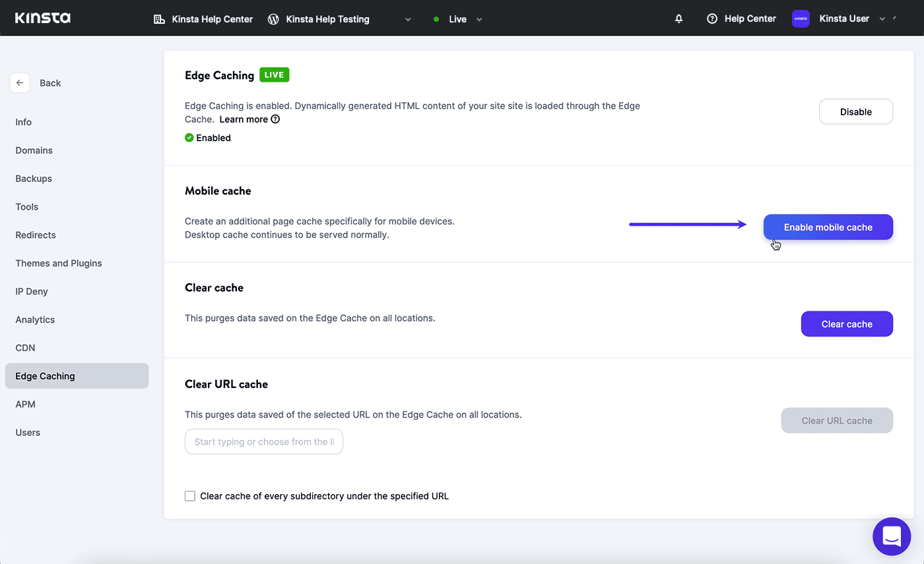
Task: Expand the Kinsta User account menu
Action: coord(884,19)
